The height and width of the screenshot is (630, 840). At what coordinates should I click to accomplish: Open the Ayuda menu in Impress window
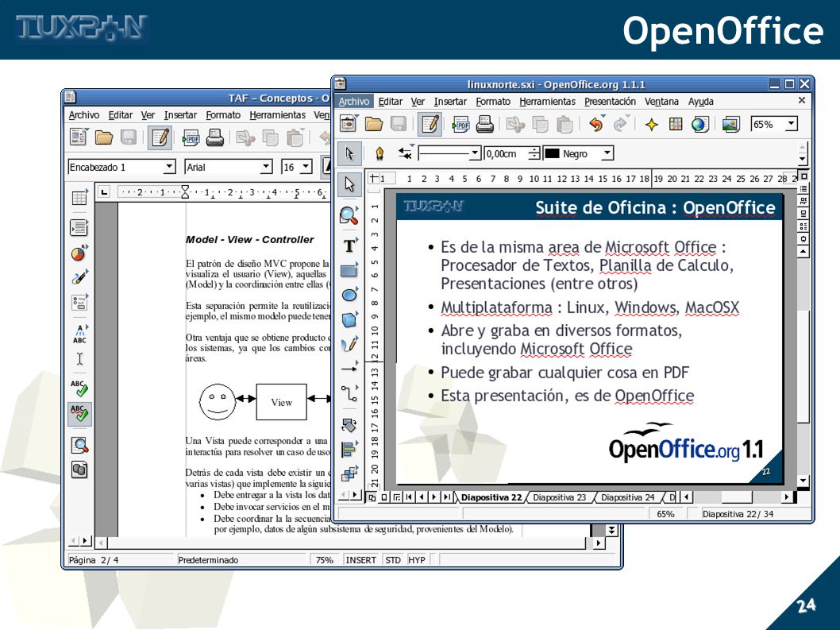click(700, 102)
